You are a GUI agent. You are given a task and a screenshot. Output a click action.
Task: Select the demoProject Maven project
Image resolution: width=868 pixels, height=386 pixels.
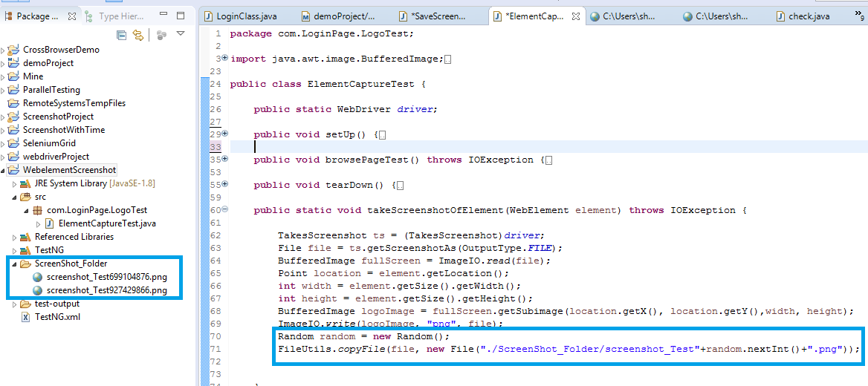pos(48,63)
